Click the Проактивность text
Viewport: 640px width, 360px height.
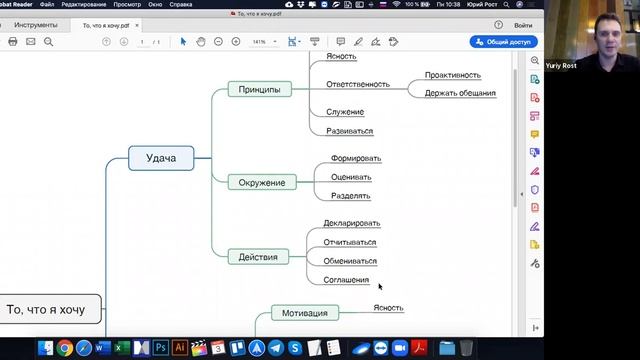(x=453, y=75)
